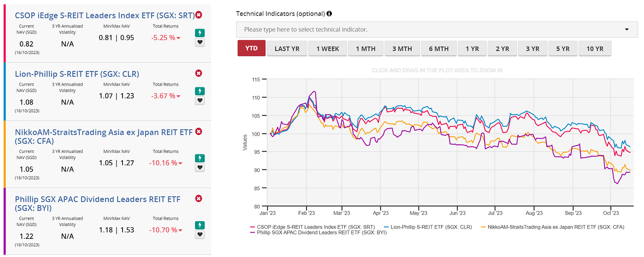Switch chart to 10 YR range
Viewport: 644px width, 257px height.
tap(595, 49)
